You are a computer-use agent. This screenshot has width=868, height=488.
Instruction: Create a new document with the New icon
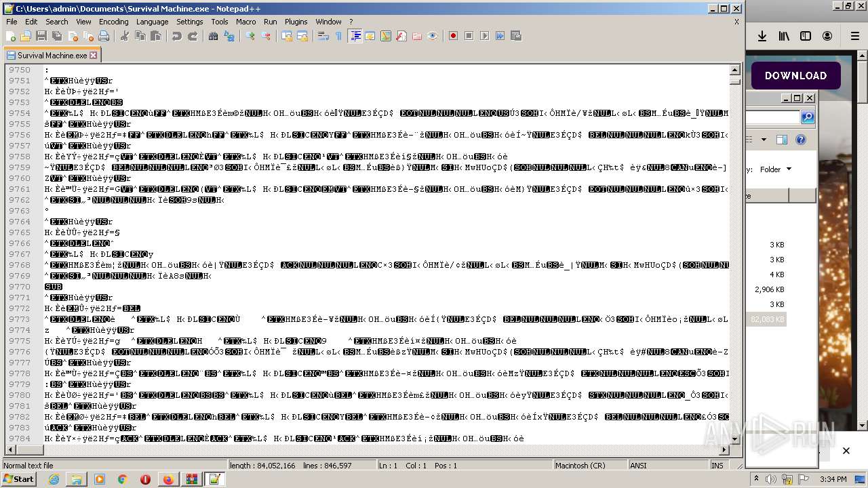[11, 36]
